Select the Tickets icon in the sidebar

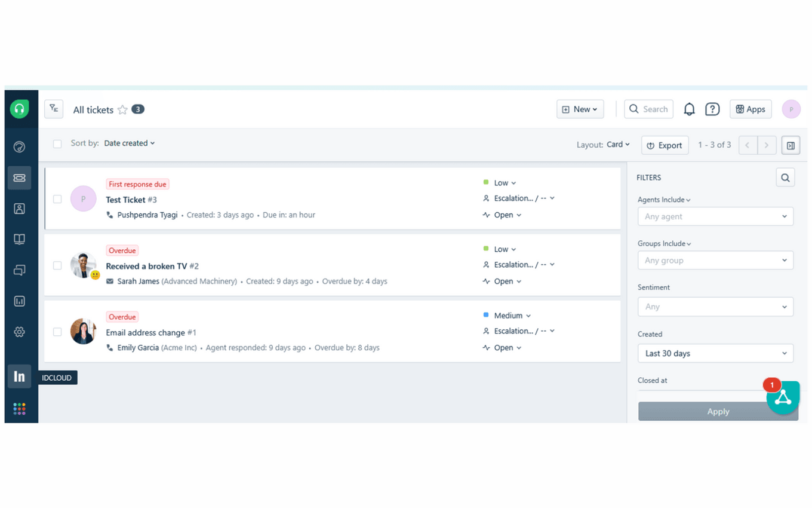click(x=19, y=178)
